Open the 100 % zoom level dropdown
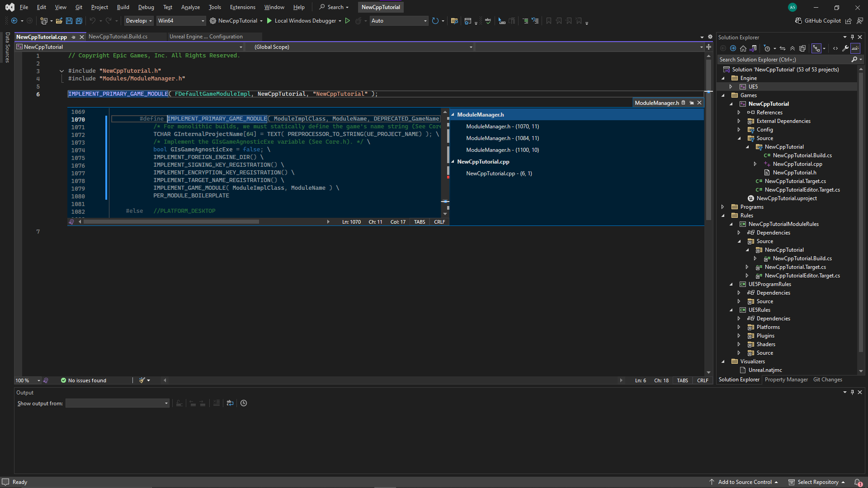Viewport: 868px width, 488px height. point(28,380)
